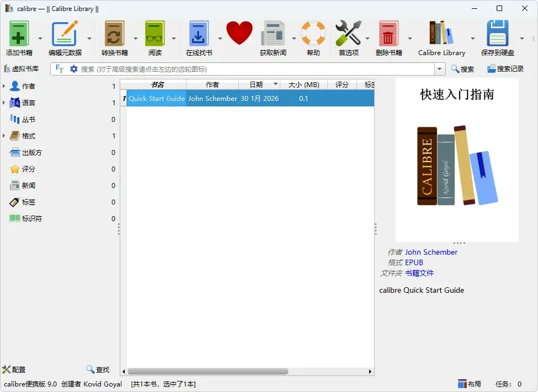Open 搜索记录 saved searches
Image resolution: width=538 pixels, height=392 pixels.
tap(505, 69)
